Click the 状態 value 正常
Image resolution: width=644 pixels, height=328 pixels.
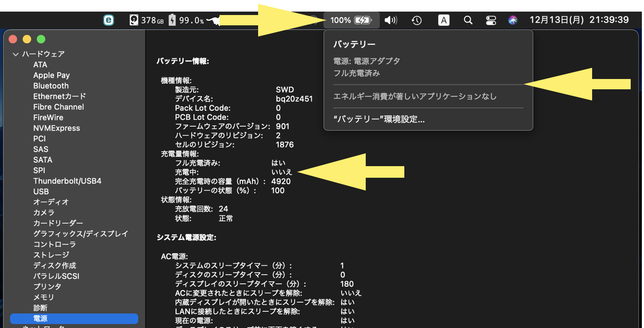click(226, 219)
